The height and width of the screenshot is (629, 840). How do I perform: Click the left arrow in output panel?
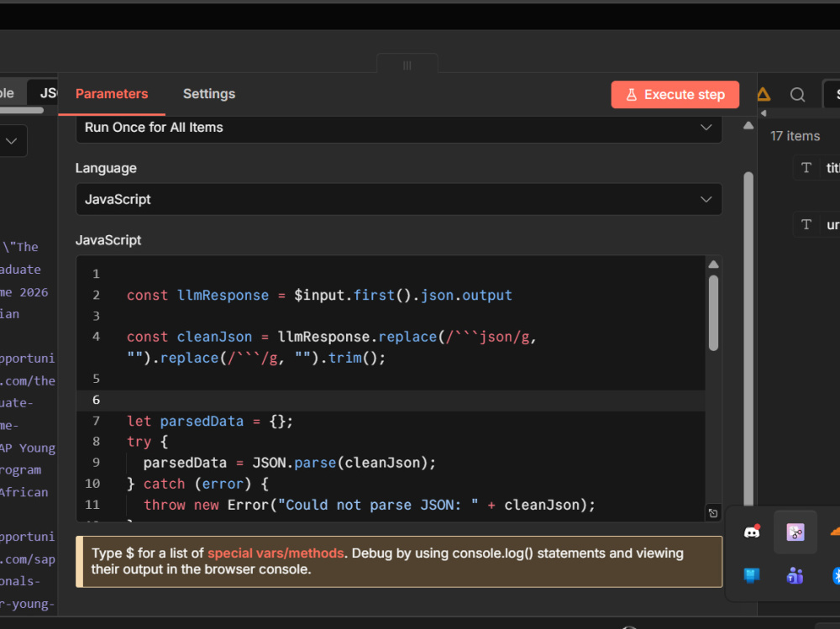pyautogui.click(x=764, y=113)
